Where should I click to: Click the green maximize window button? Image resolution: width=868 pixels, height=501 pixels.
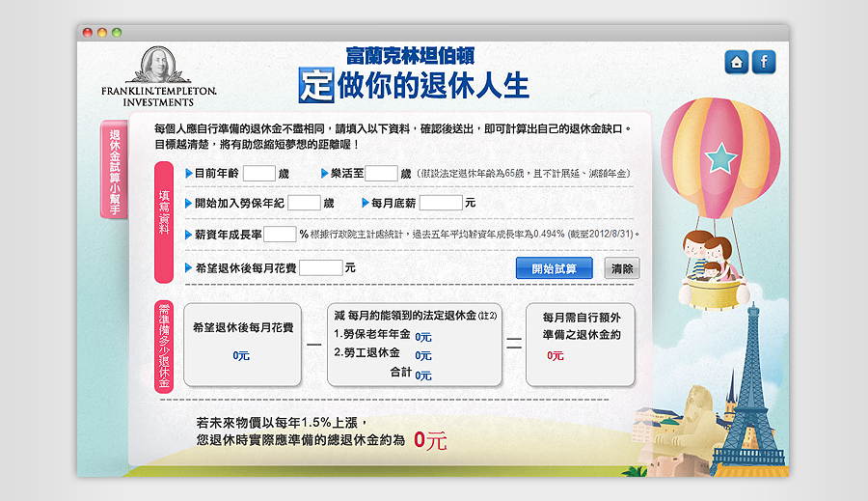click(x=117, y=33)
